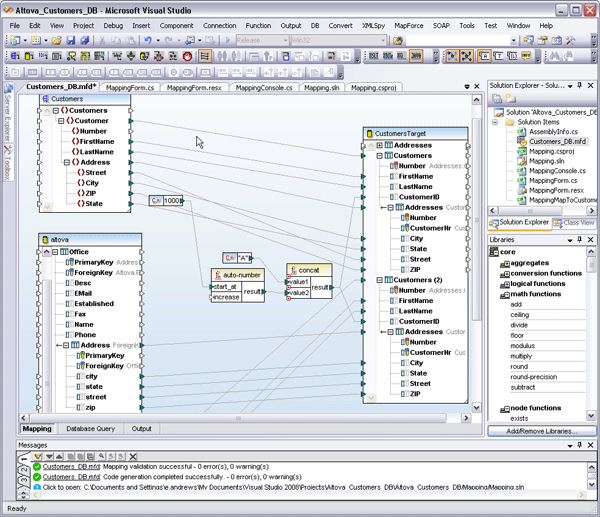This screenshot has width=600, height=517.
Task: Switch to the Database Query tab
Action: (91, 429)
